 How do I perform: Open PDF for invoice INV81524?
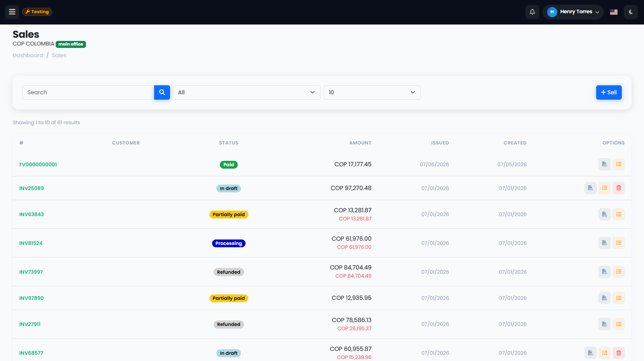pyautogui.click(x=604, y=243)
